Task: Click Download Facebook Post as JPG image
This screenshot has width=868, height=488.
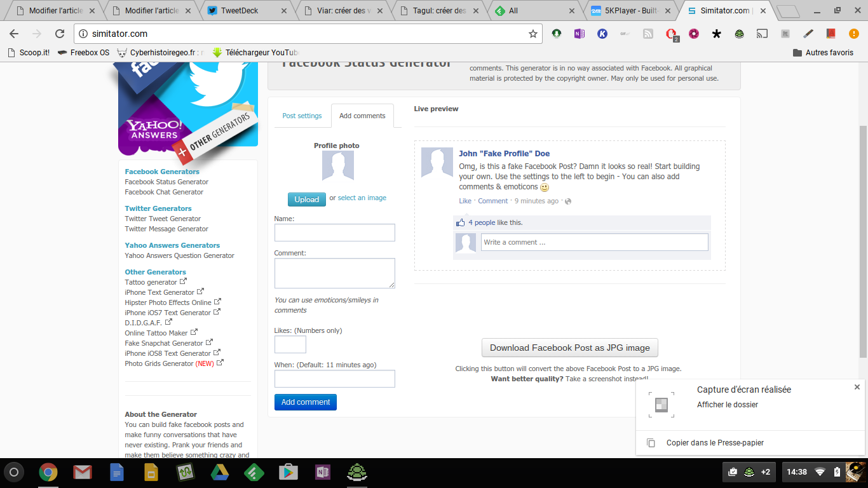Action: coord(570,348)
